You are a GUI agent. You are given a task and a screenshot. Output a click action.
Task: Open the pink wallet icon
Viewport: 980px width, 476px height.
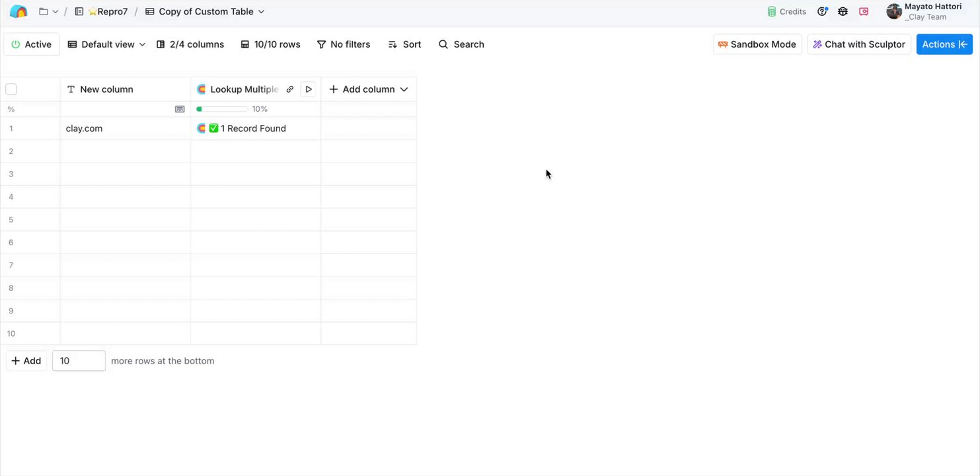click(x=864, y=11)
